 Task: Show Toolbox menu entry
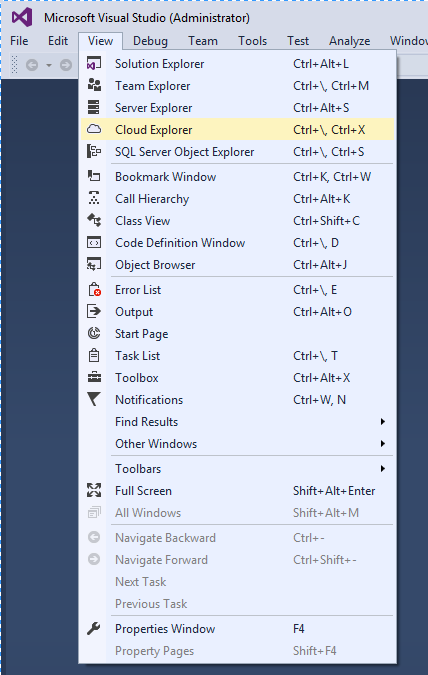[238, 377]
